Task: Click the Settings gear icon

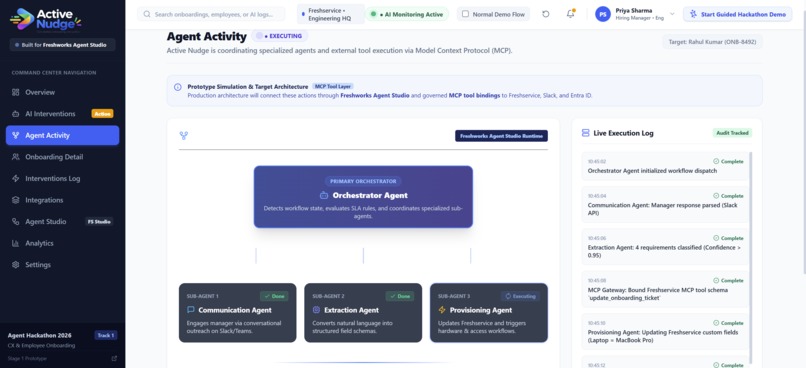Action: pos(15,265)
